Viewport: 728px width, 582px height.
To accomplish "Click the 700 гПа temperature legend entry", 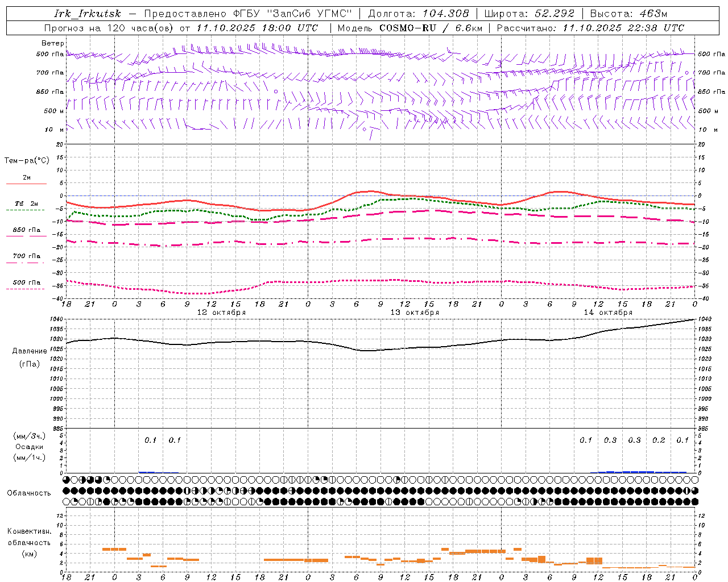I will coord(26,256).
